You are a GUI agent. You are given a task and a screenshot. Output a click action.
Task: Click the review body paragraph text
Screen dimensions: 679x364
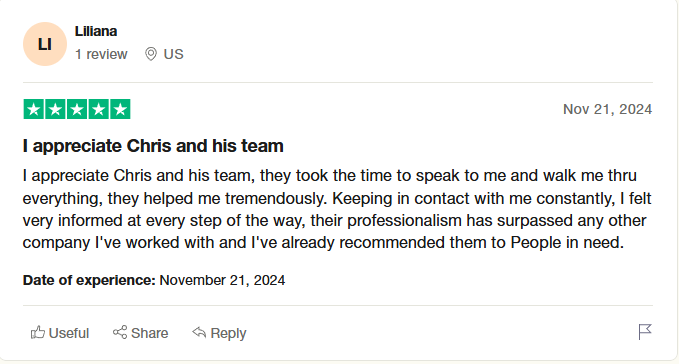coord(337,209)
